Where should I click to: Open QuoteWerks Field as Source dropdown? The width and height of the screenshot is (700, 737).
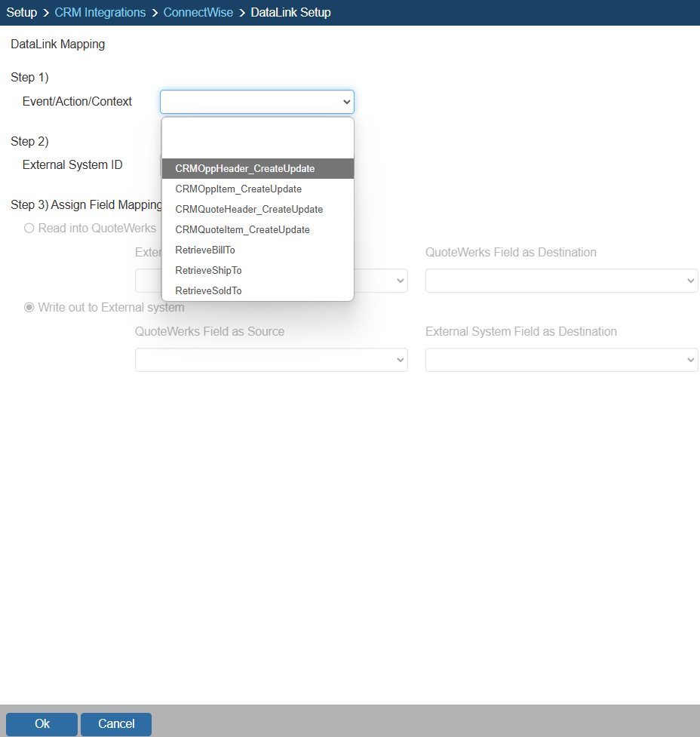click(x=272, y=360)
